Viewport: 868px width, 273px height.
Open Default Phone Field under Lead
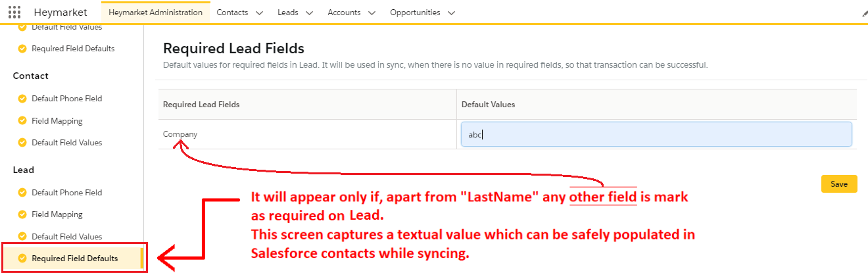pyautogui.click(x=66, y=193)
